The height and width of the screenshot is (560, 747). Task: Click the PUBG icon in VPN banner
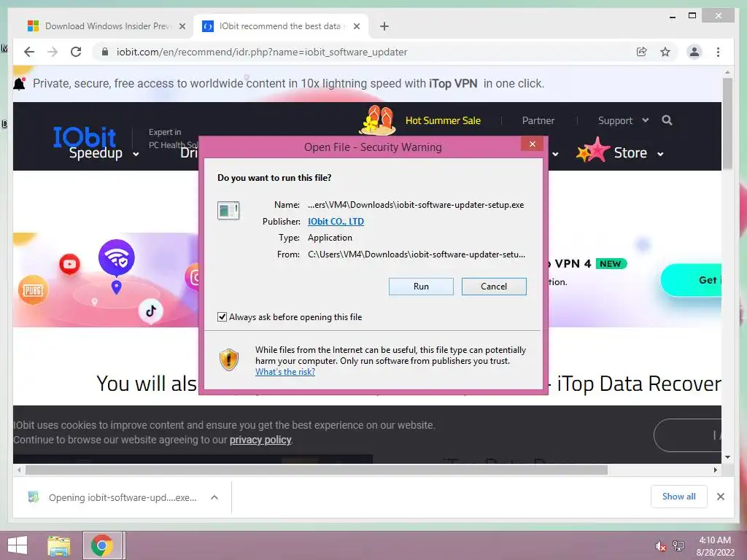pyautogui.click(x=33, y=290)
